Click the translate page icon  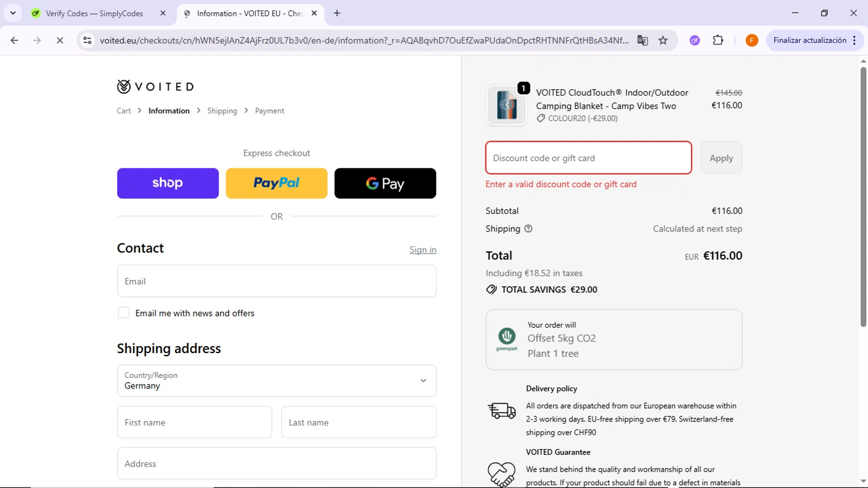(x=642, y=41)
